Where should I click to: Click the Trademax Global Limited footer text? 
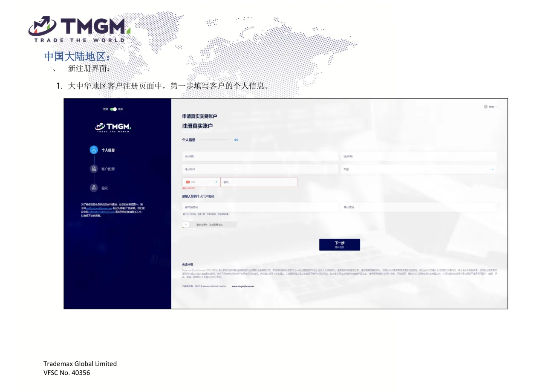[80, 363]
